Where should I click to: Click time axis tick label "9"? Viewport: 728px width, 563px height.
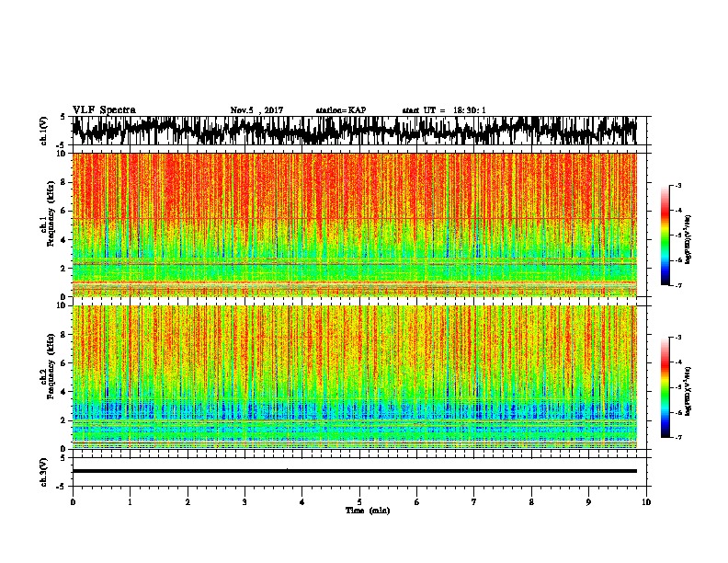[588, 501]
